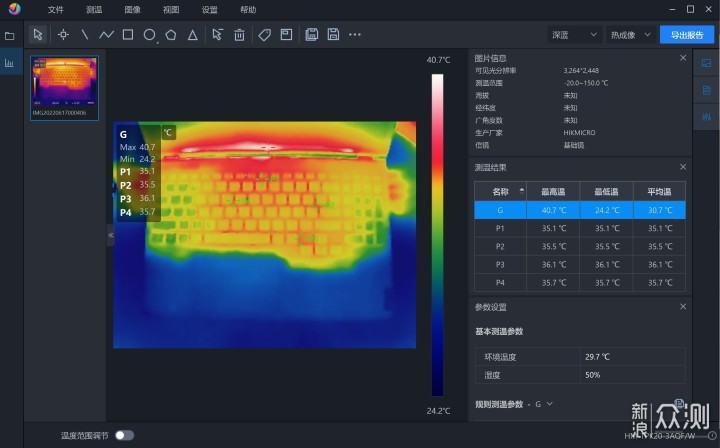Image resolution: width=720 pixels, height=448 pixels.
Task: Click the 40.7℃ label atop the scale
Action: pyautogui.click(x=438, y=60)
